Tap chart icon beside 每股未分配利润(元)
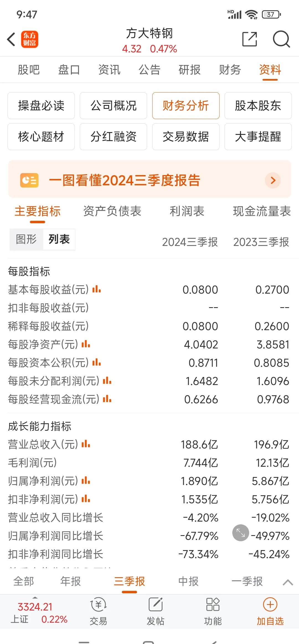This screenshot has height=644, width=299. point(107,381)
